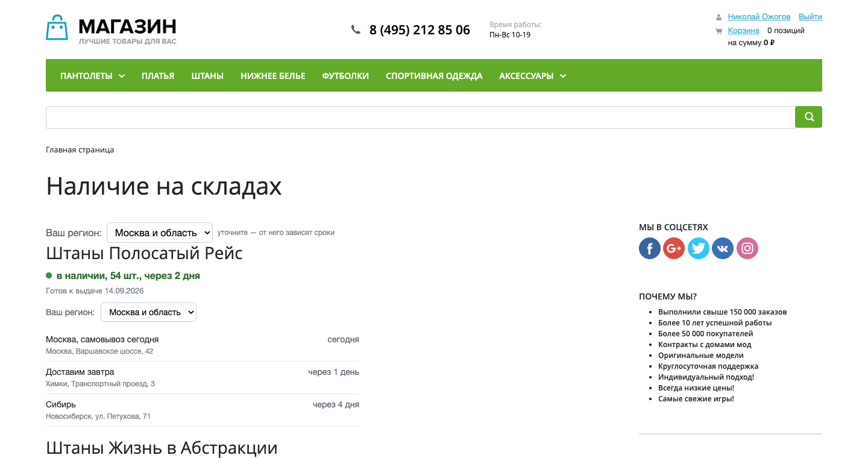Screen dimensions: 868x458
Task: Click the Штаны Жизнь в Абстракции heading
Action: click(162, 448)
